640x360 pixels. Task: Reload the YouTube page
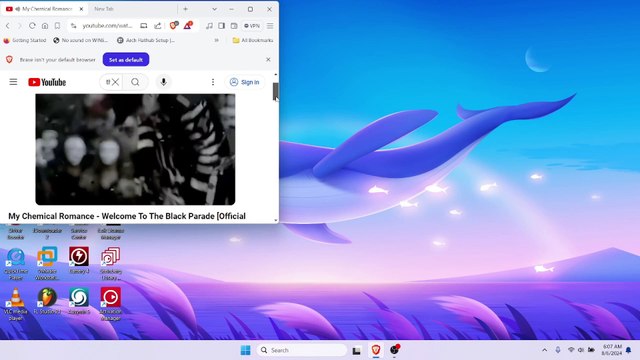[32, 26]
